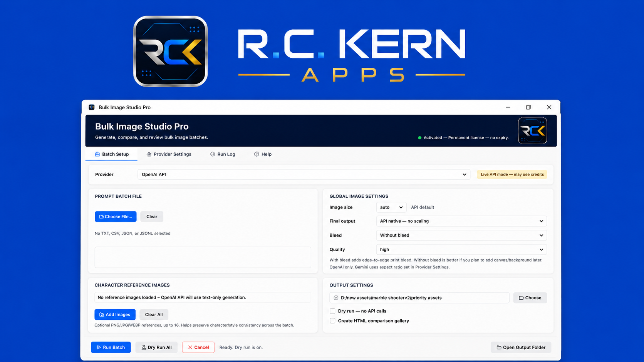Close the Bulk Image Studio Pro window

pos(549,107)
